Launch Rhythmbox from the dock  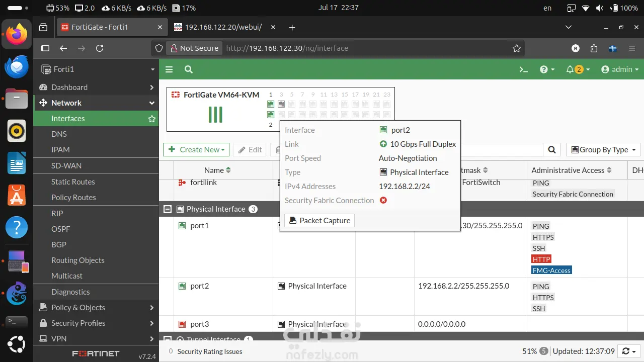(17, 131)
